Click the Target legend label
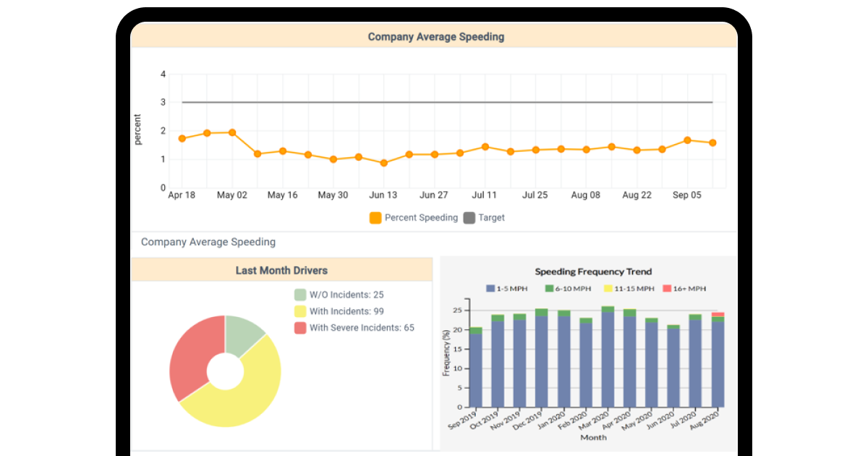 (x=491, y=218)
